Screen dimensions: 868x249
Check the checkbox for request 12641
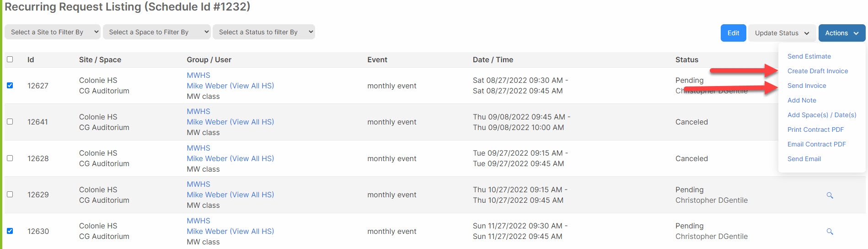[x=10, y=122]
